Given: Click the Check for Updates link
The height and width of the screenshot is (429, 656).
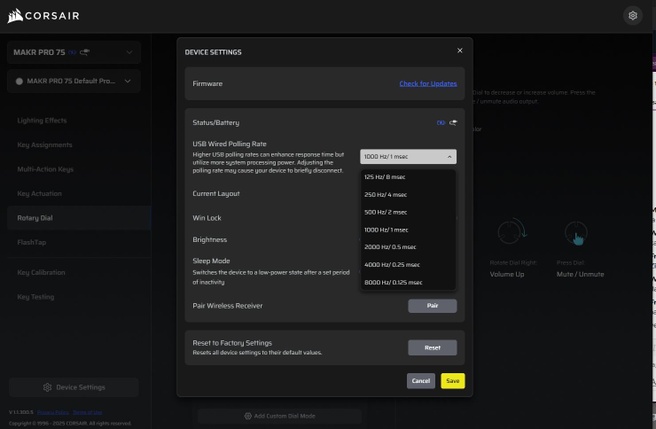Looking at the screenshot, I should coord(428,84).
